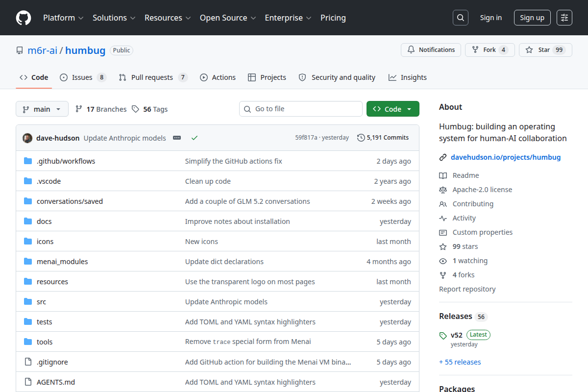Star the humbug repository
Image resolution: width=588 pixels, height=392 pixels.
coord(545,50)
